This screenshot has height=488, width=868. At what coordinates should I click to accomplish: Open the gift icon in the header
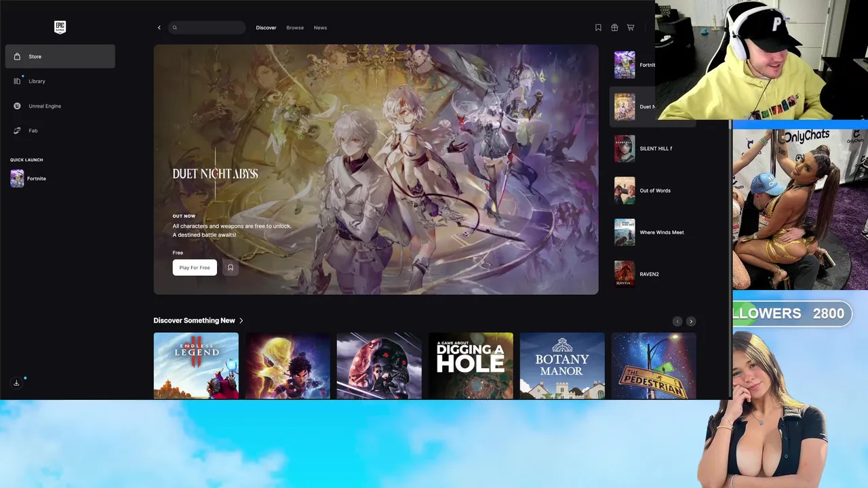tap(614, 28)
